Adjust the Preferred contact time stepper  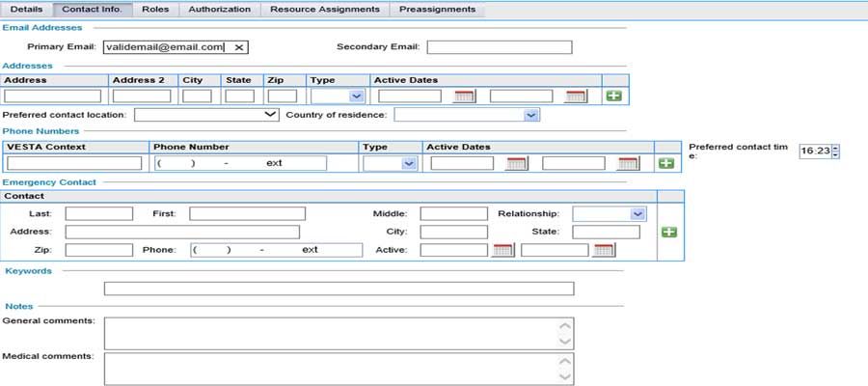point(835,152)
